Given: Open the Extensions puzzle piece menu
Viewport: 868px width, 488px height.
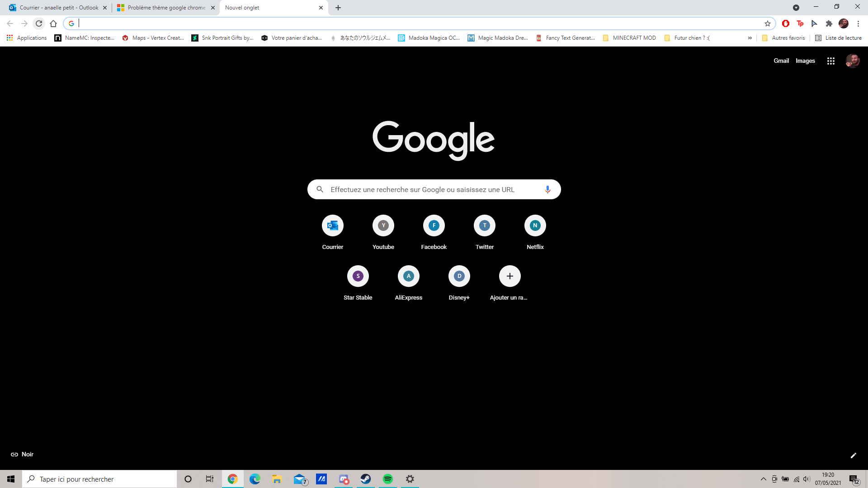Looking at the screenshot, I should tap(829, 23).
